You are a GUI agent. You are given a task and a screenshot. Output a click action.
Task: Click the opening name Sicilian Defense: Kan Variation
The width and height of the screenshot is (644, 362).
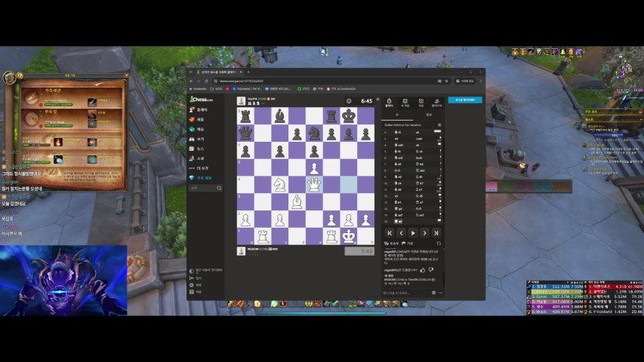(402, 124)
